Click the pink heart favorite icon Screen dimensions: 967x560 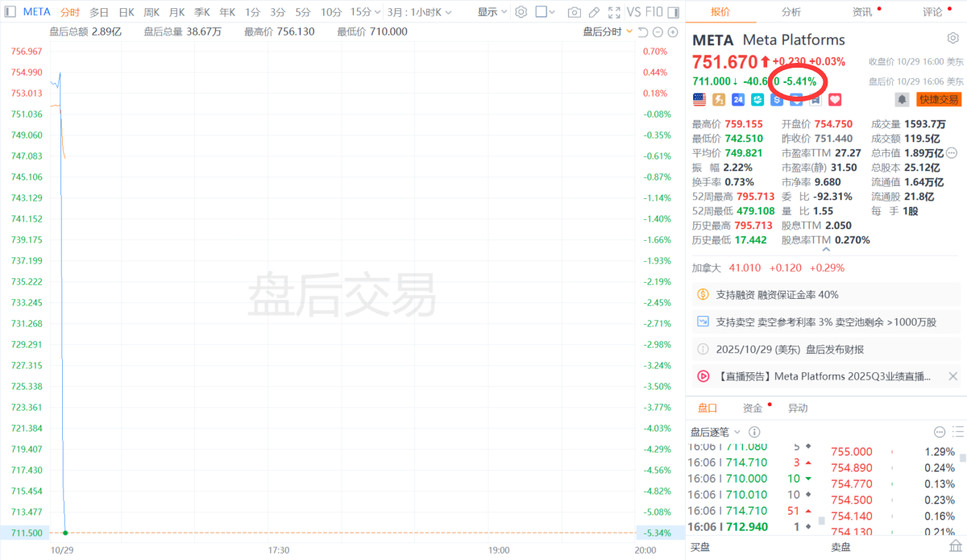click(x=835, y=99)
